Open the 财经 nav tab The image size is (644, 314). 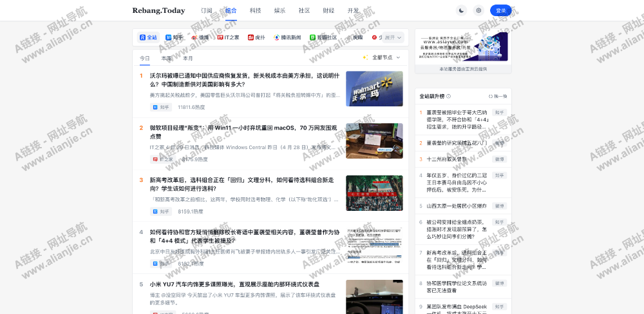point(328,11)
